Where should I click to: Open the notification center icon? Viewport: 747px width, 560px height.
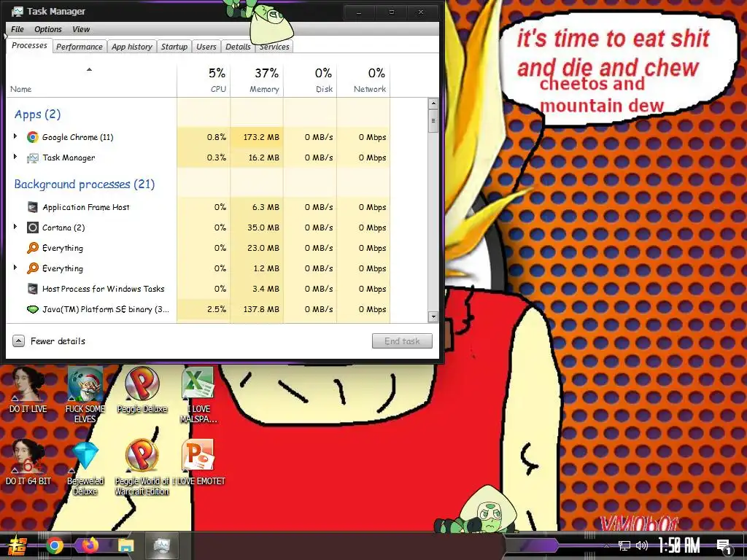[x=724, y=547]
